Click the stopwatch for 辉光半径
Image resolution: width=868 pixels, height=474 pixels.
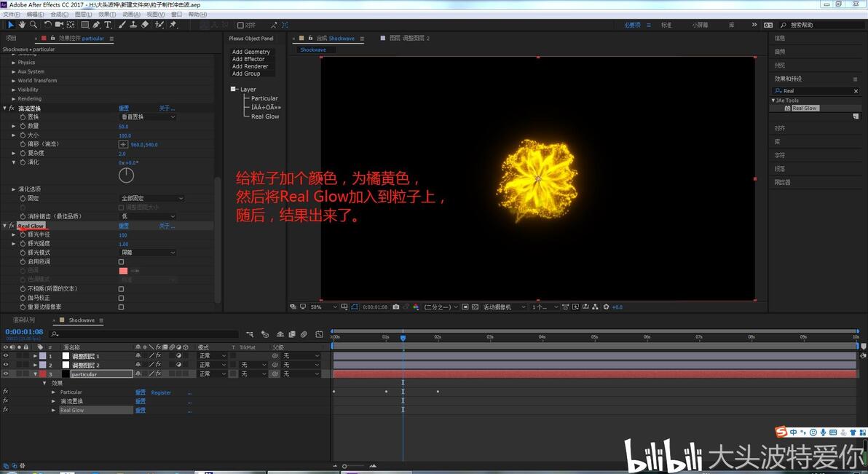(x=23, y=234)
